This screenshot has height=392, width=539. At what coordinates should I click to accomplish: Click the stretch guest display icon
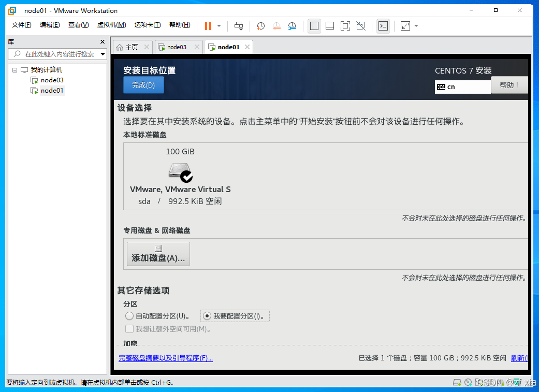tap(405, 26)
